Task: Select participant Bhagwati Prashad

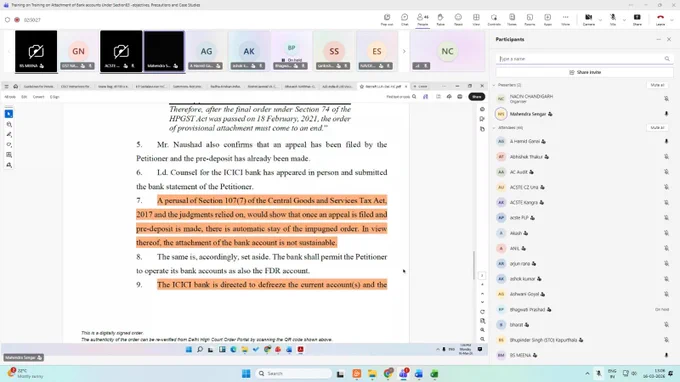Action: (x=585, y=310)
